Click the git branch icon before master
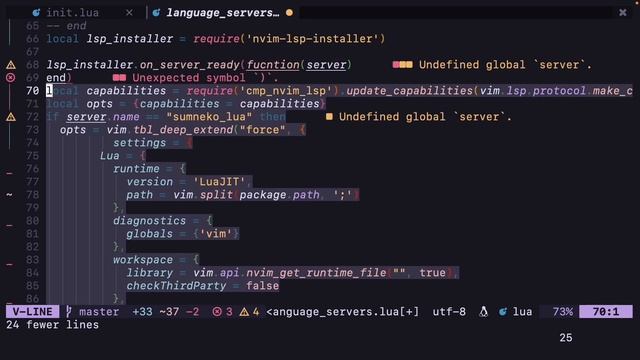640x360 pixels. click(x=69, y=312)
